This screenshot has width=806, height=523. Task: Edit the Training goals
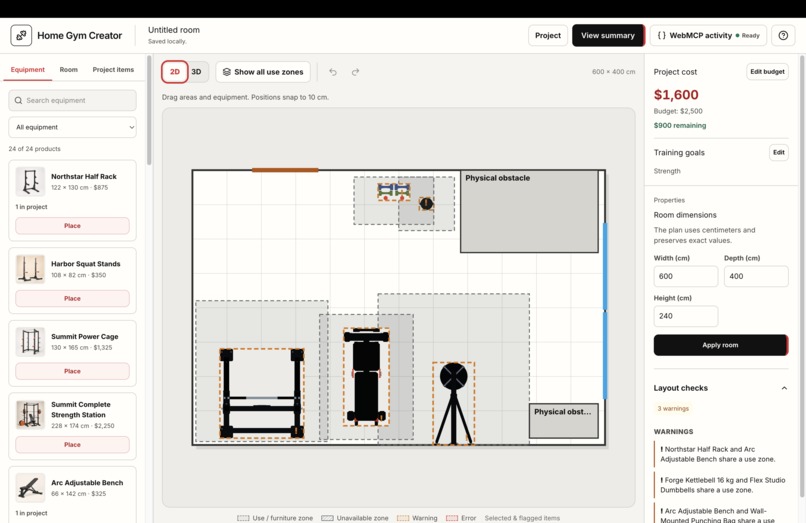click(779, 152)
